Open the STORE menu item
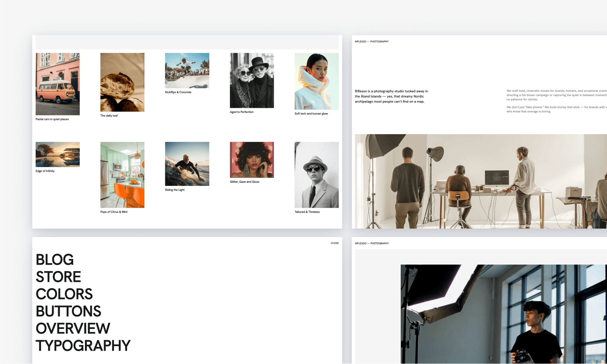This screenshot has width=607, height=364. (x=58, y=277)
